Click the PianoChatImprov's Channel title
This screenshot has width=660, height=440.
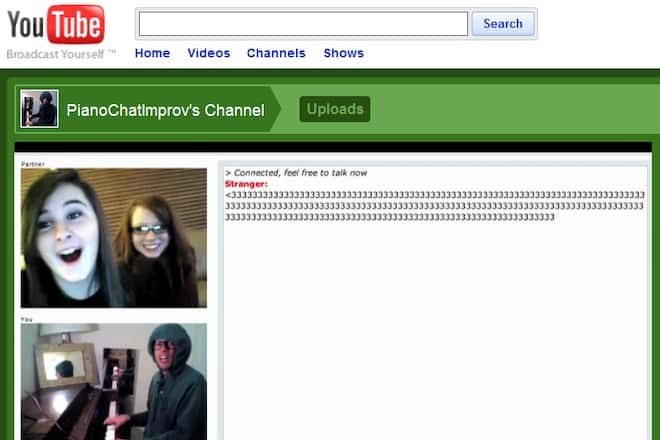point(165,110)
